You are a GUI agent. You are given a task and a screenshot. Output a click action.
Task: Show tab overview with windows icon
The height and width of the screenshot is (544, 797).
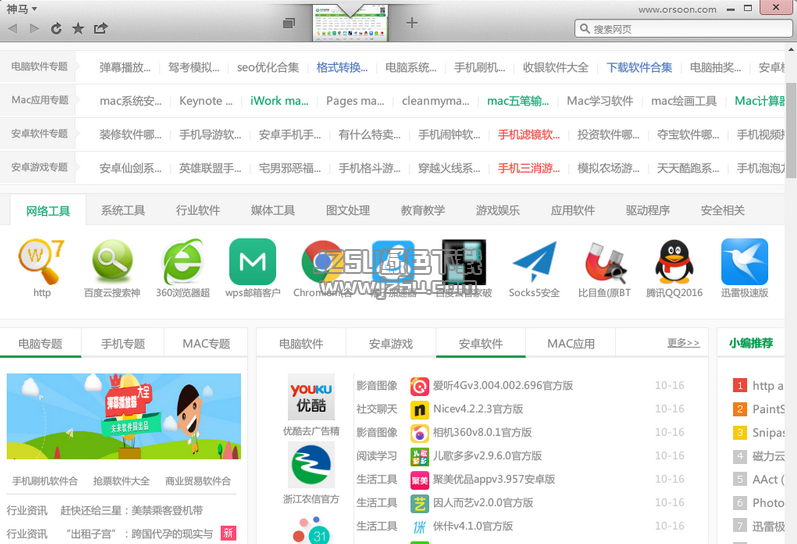click(289, 23)
